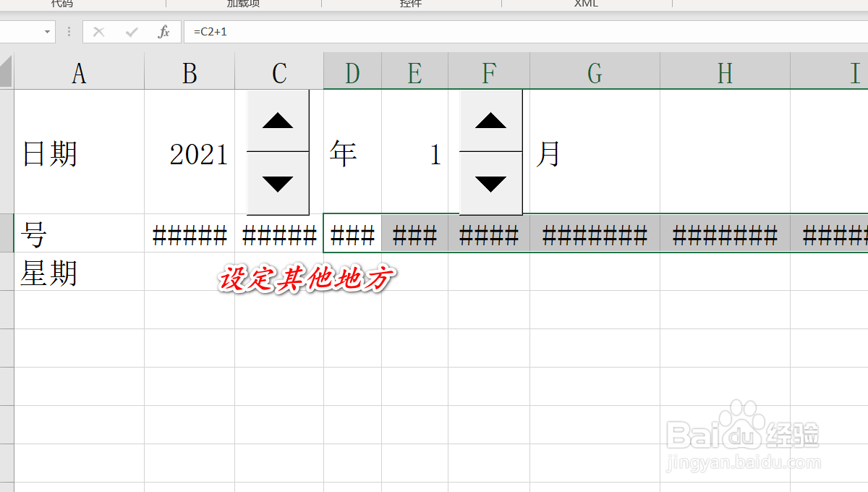This screenshot has height=492, width=868.
Task: Click the year spinner down arrow
Action: [278, 184]
